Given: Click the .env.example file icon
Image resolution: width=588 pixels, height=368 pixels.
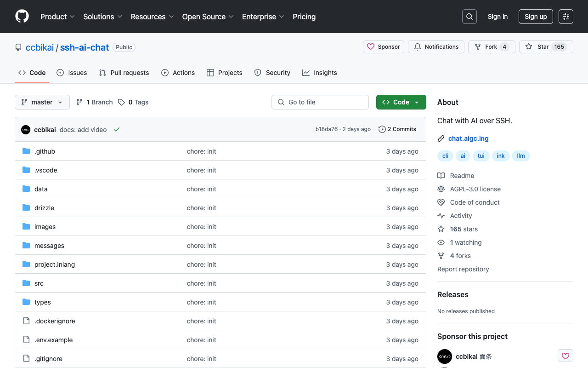Looking at the screenshot, I should point(26,340).
